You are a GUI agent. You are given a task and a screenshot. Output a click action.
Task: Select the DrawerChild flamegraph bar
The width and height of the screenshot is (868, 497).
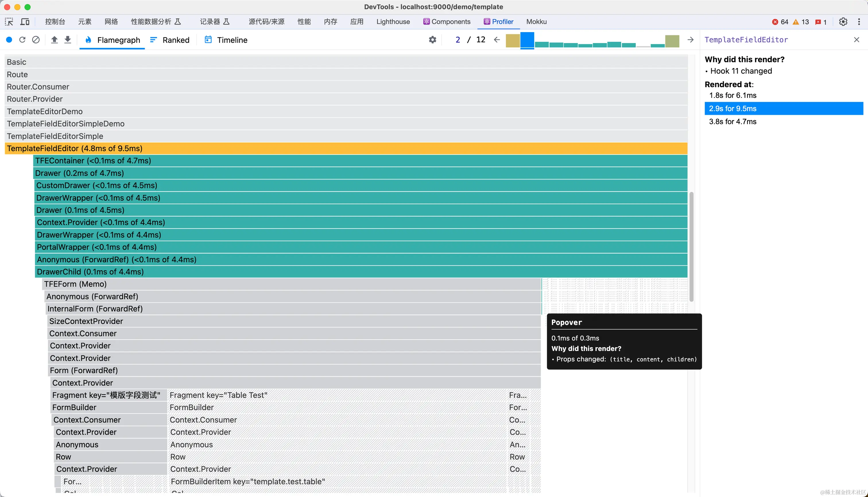[x=361, y=272]
